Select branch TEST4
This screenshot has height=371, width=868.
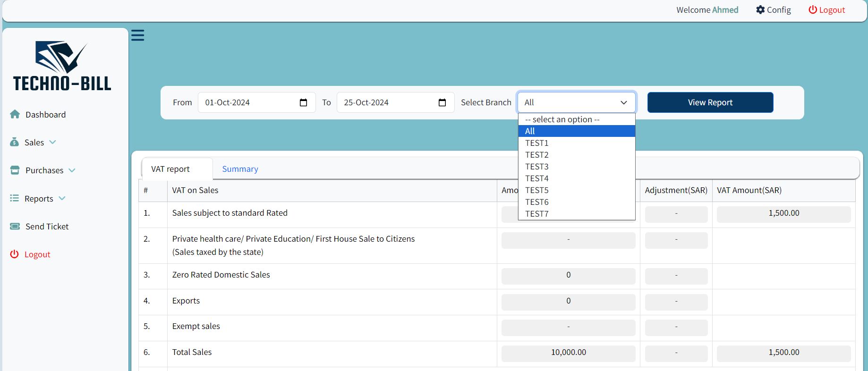pos(577,178)
